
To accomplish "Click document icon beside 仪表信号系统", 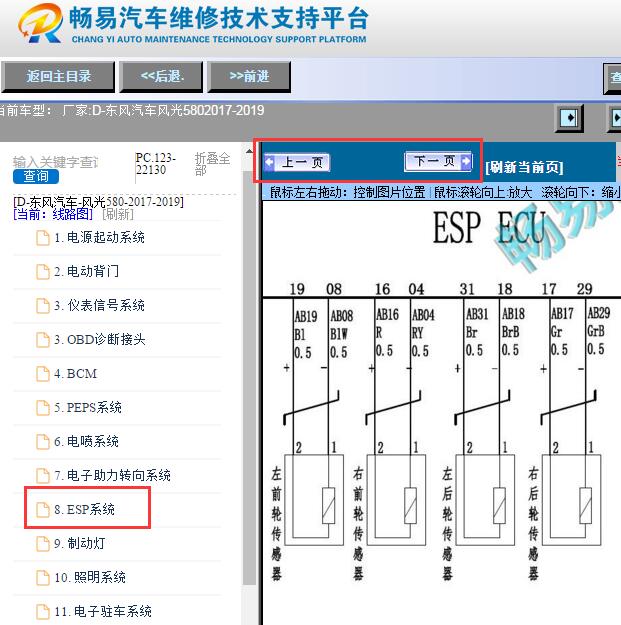I will click(43, 306).
